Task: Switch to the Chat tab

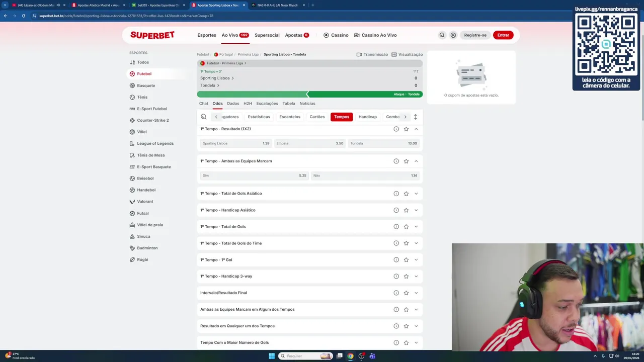Action: click(x=203, y=104)
